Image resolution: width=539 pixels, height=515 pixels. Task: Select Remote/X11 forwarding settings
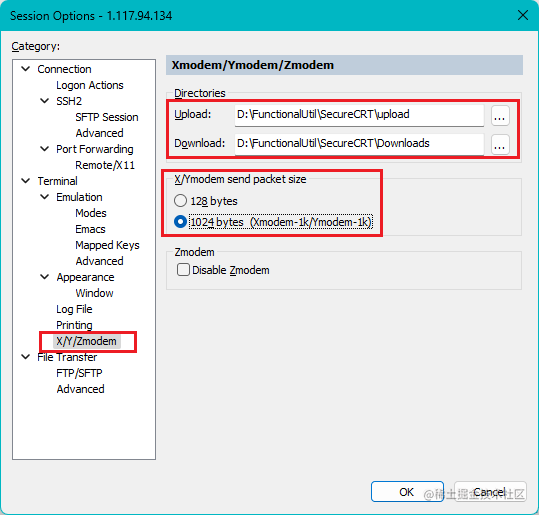105,165
